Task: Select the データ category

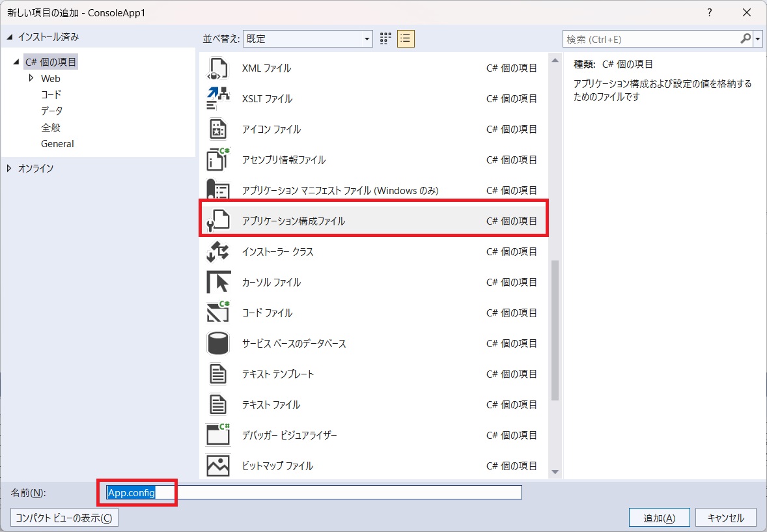Action: point(52,111)
